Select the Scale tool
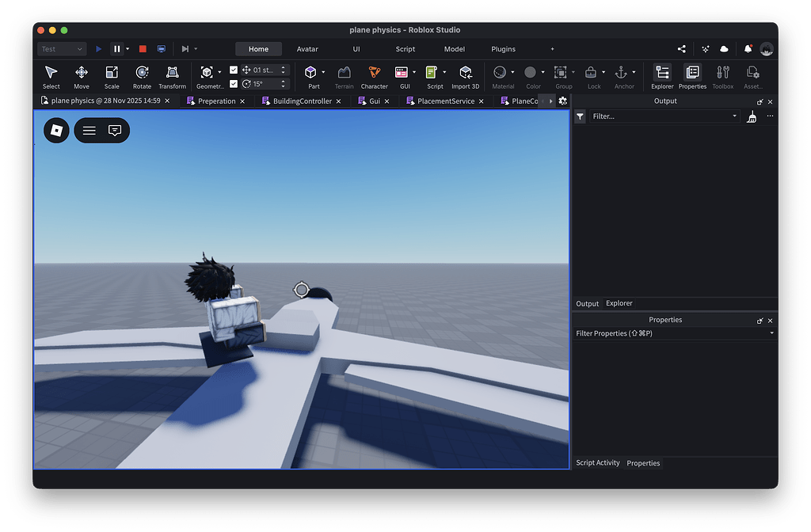Viewport: 811px width, 532px height. 112,76
